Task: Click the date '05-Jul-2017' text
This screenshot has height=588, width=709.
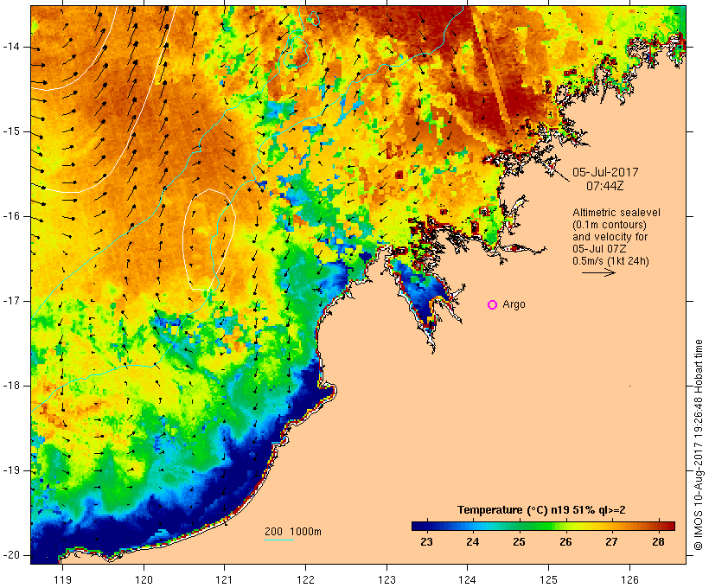Action: 605,172
